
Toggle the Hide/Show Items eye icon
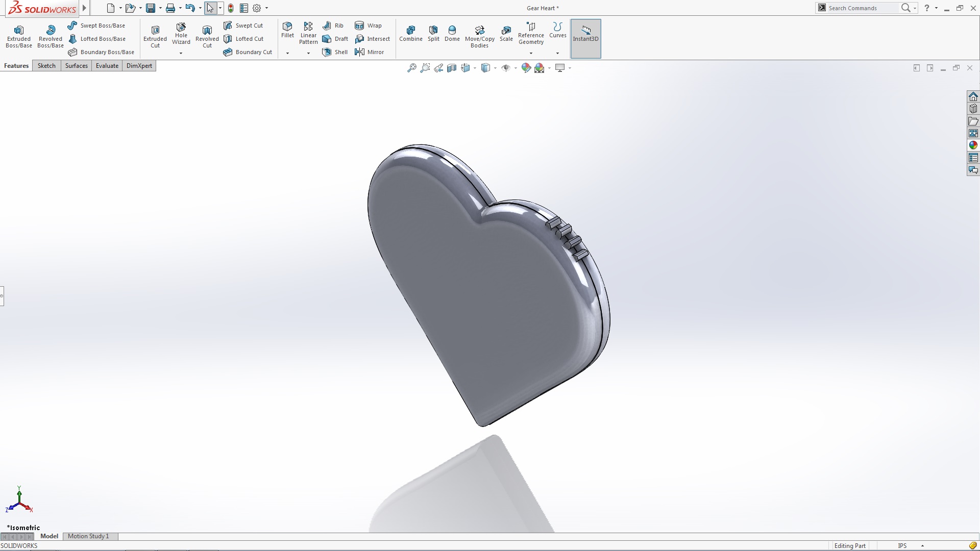coord(506,67)
